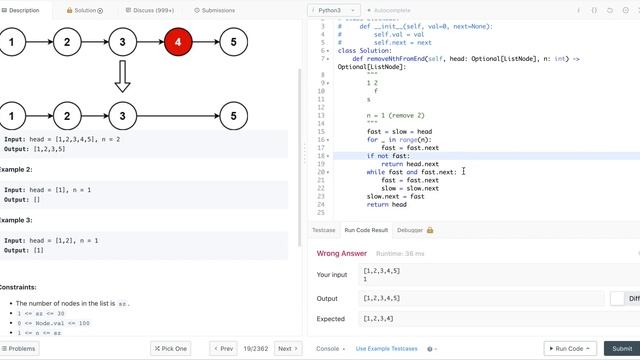The width and height of the screenshot is (640, 360).
Task: Click the Run Code button
Action: (570, 349)
